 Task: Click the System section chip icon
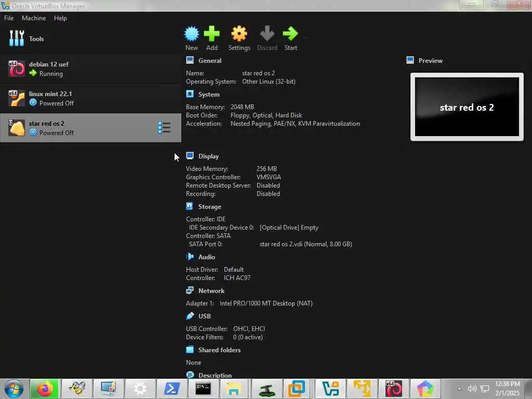(x=190, y=94)
